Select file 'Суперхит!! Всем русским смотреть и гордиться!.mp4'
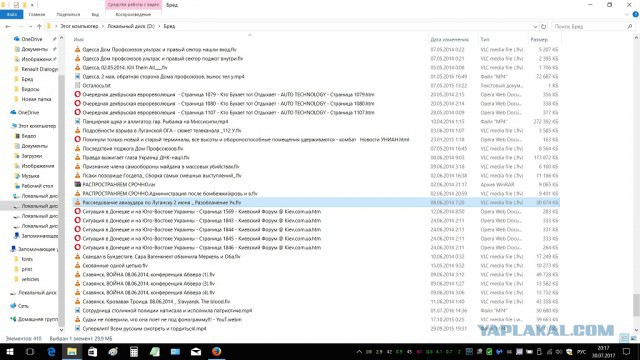 pyautogui.click(x=144, y=328)
